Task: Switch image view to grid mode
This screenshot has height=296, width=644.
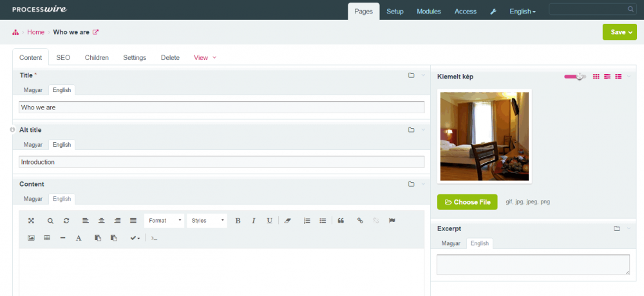Action: [x=596, y=77]
